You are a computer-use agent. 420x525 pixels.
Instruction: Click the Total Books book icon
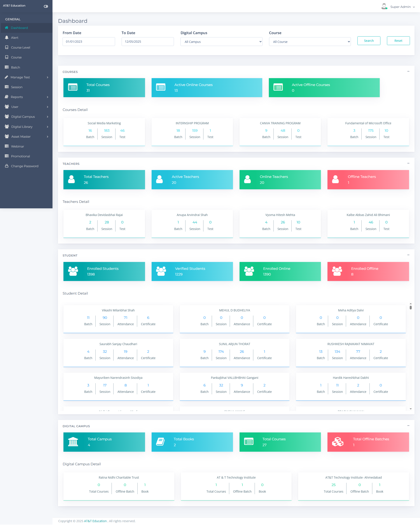tap(161, 442)
